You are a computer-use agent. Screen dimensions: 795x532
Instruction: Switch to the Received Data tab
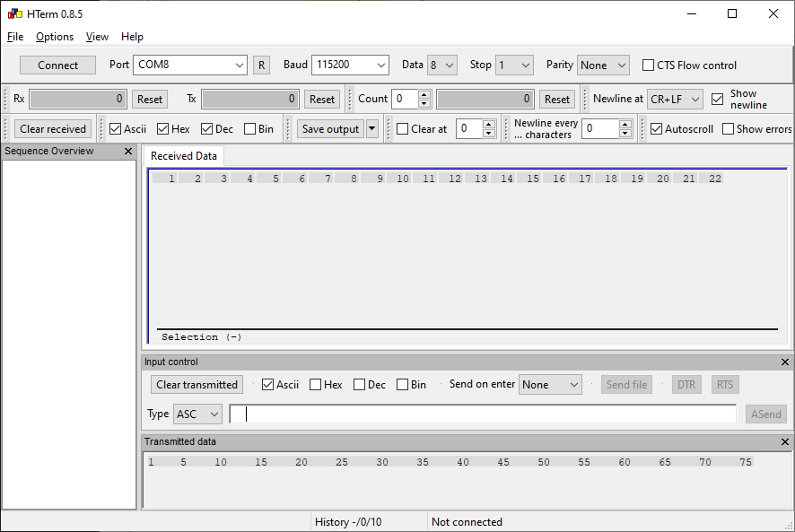click(184, 156)
